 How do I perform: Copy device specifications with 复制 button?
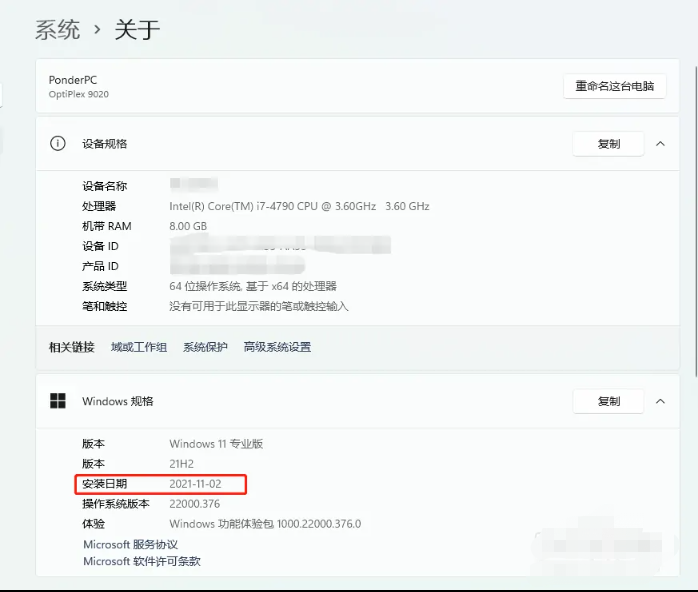click(x=608, y=144)
